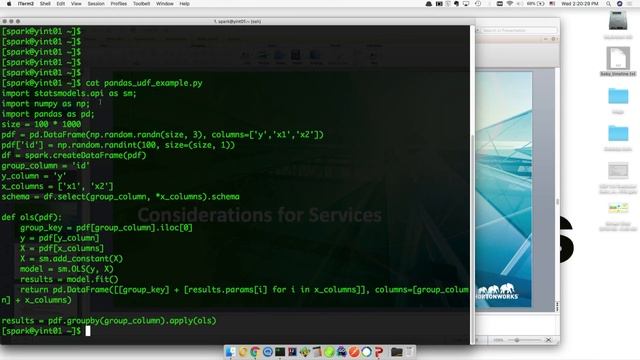The height and width of the screenshot is (360, 640).
Task: Click the 'def ols(pdf):' line
Action: (x=31, y=217)
